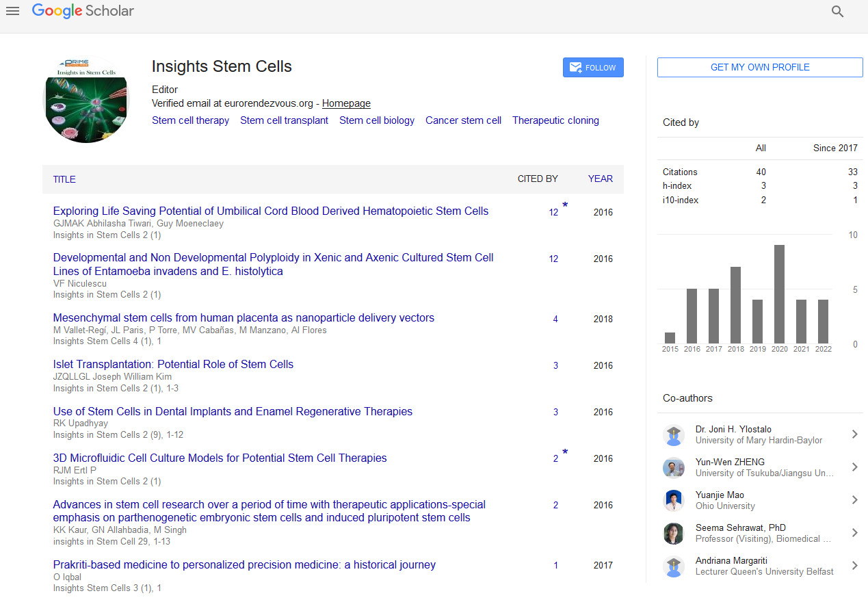
Task: Click Yuanjie Mao's profile photo
Action: pyautogui.click(x=674, y=500)
